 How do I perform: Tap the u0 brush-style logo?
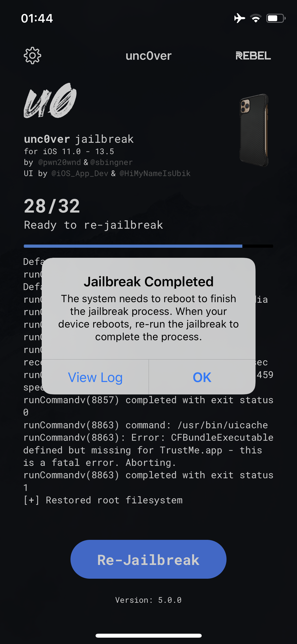(50, 100)
